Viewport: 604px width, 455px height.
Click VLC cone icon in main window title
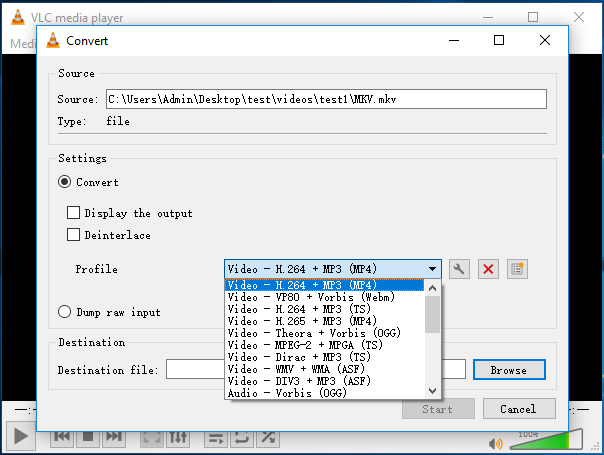click(18, 18)
